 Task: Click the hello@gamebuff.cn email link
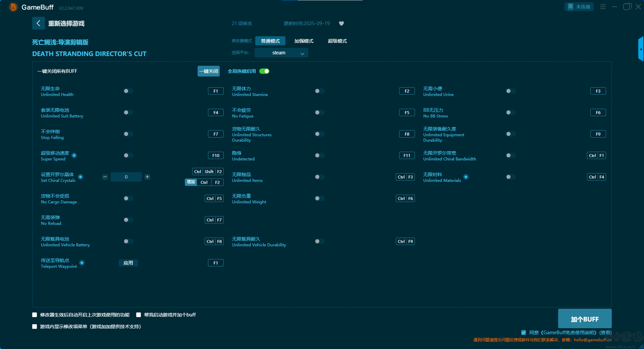pyautogui.click(x=593, y=340)
